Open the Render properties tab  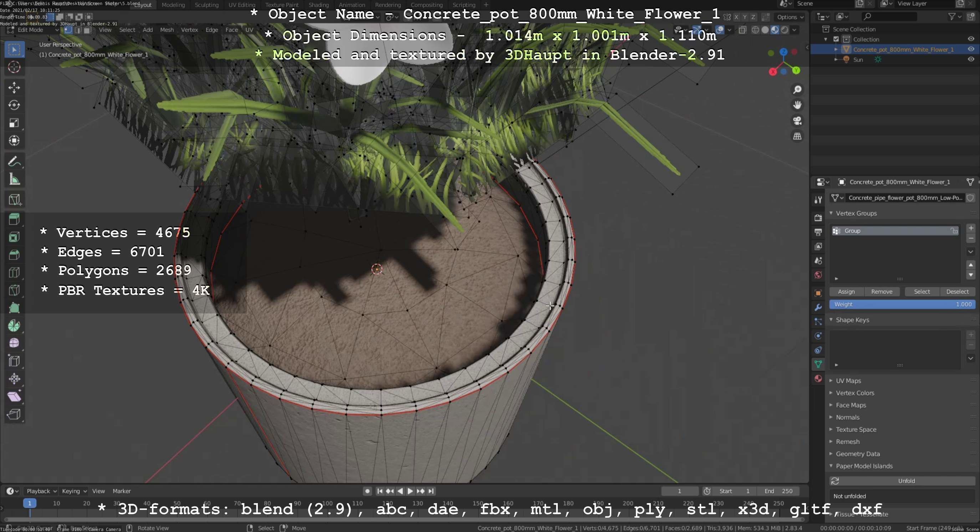click(x=818, y=218)
